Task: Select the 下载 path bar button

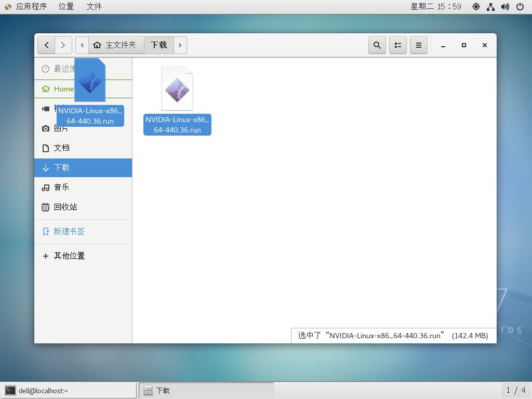Action: pos(159,45)
